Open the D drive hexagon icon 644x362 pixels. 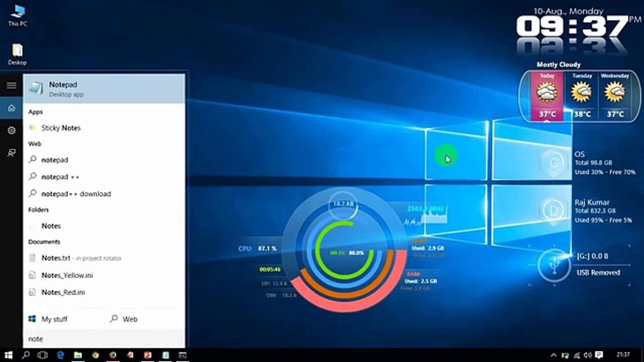tap(554, 211)
